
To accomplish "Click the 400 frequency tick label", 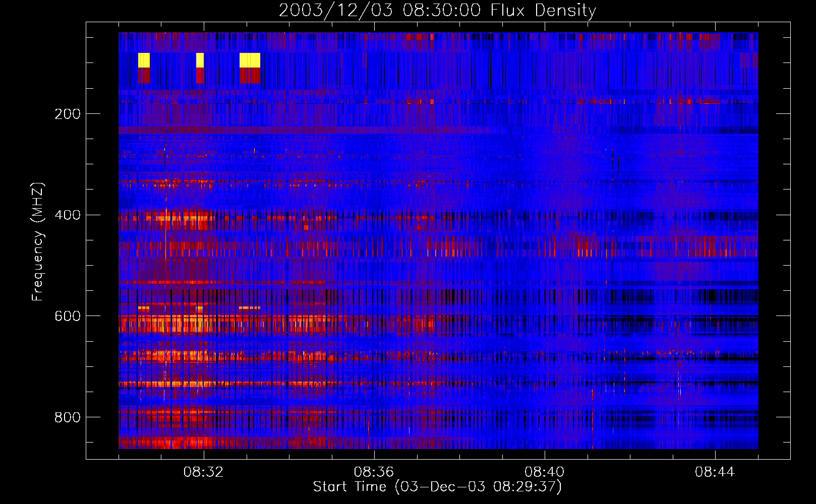I will coord(68,215).
